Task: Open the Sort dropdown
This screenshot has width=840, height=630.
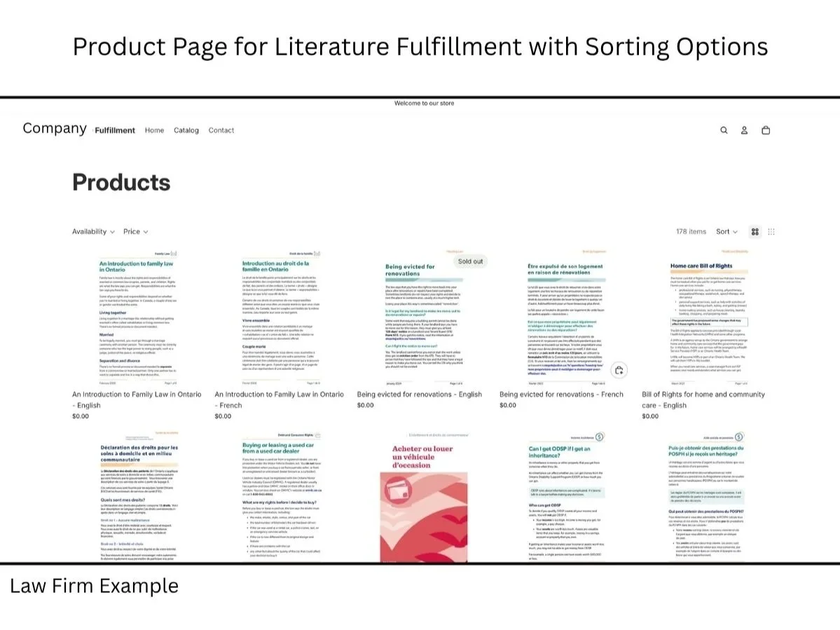Action: coord(727,231)
